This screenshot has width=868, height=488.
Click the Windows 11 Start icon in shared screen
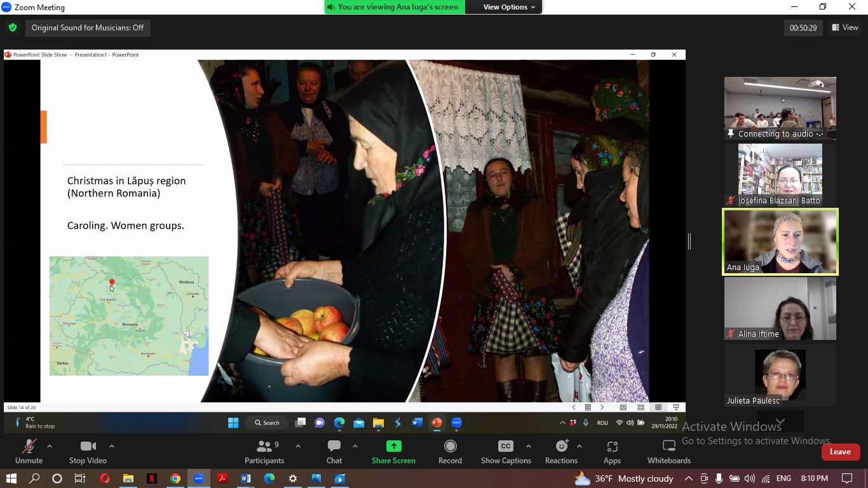click(233, 423)
